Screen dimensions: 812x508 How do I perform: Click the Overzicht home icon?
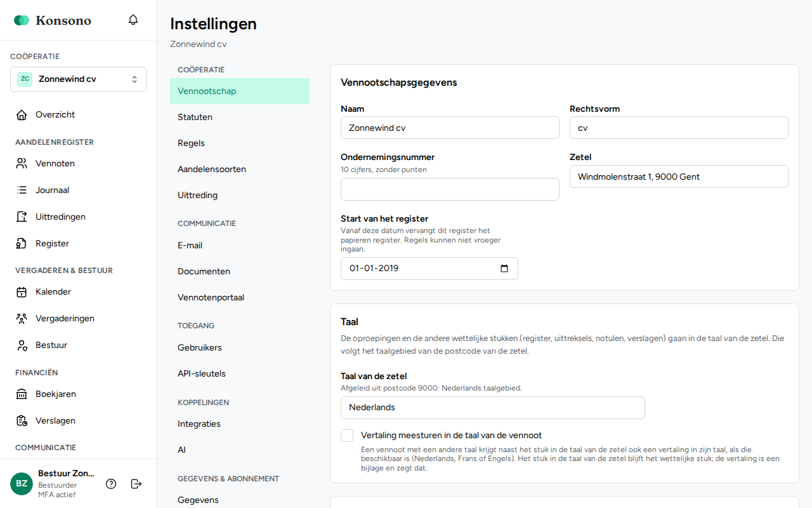[22, 115]
